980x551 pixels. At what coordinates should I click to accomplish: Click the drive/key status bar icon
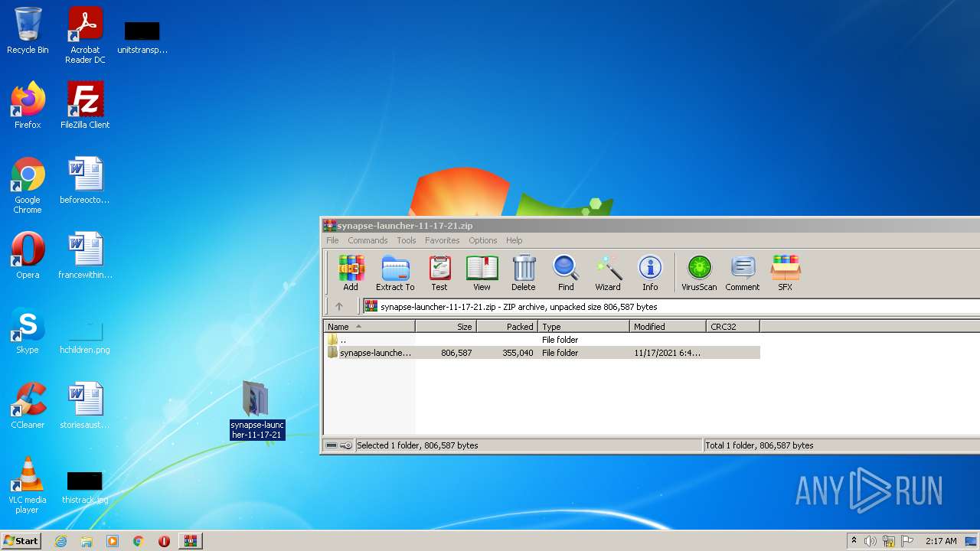[x=338, y=445]
